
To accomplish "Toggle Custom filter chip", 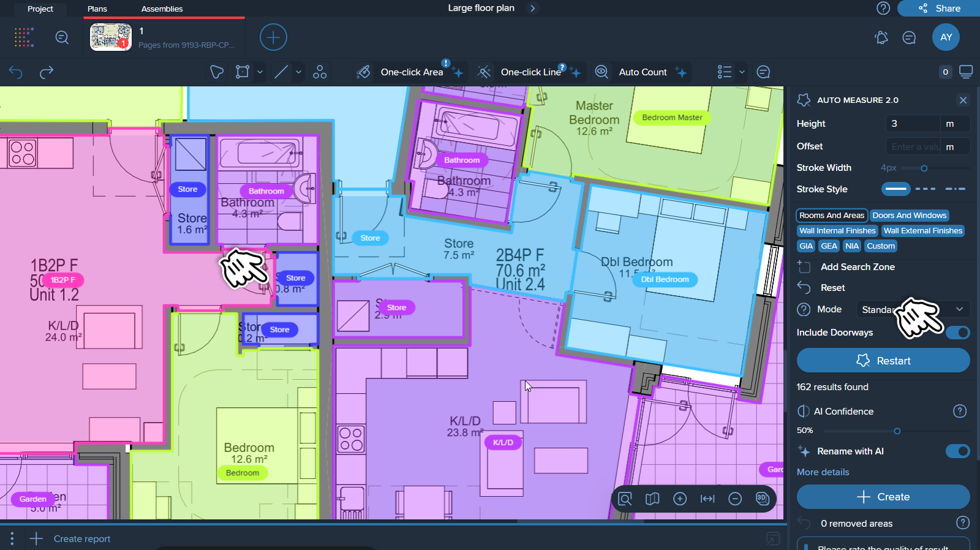I will point(881,246).
